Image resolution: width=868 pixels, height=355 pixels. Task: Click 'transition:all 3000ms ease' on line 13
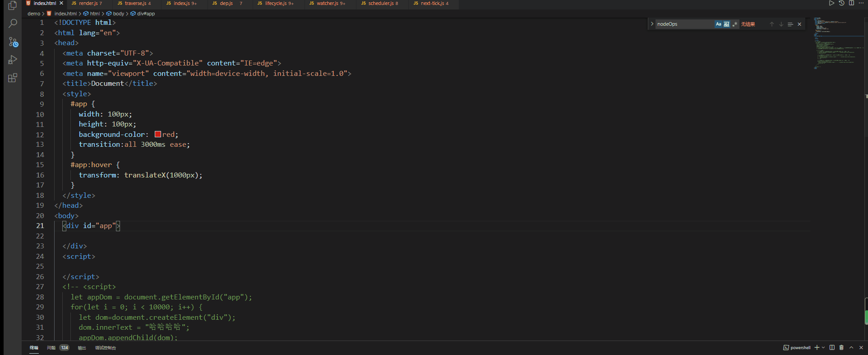(133, 145)
